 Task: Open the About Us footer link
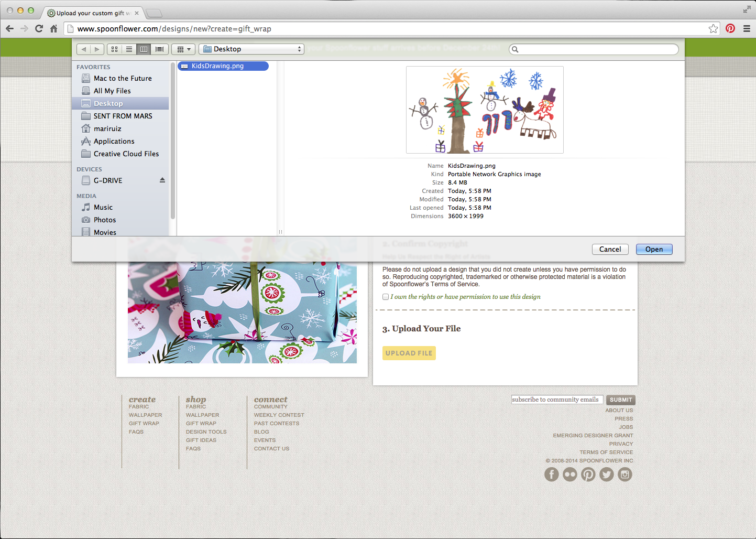click(x=619, y=411)
